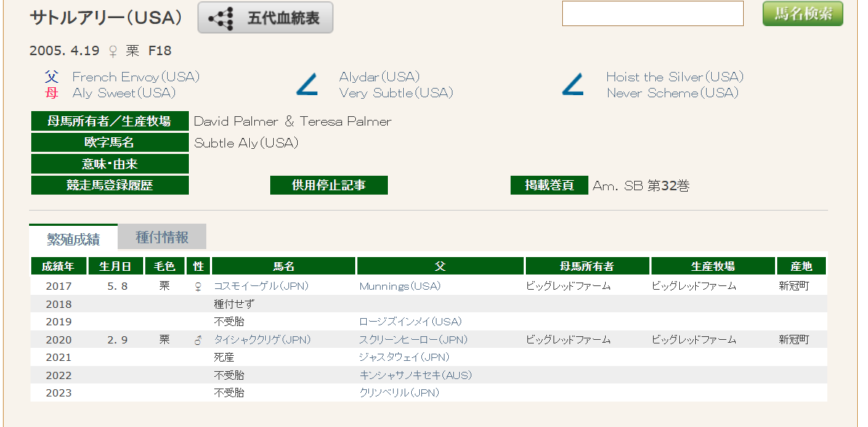
Task: Open dam link Aly Sweet(USA)
Action: click(x=124, y=93)
